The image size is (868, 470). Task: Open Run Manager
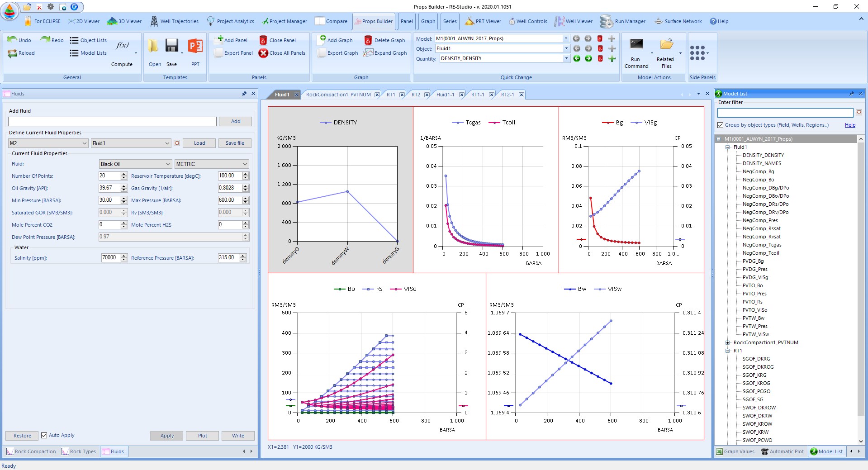pos(623,21)
